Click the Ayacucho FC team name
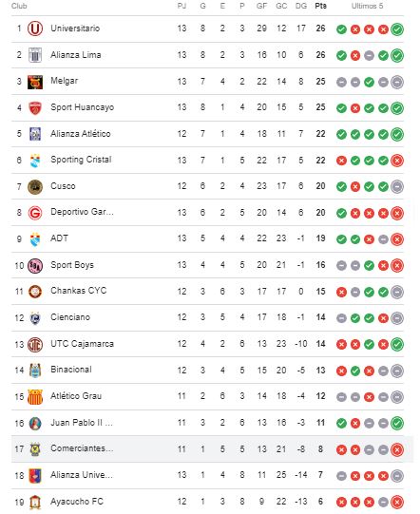This screenshot has height=514, width=420. 77,502
